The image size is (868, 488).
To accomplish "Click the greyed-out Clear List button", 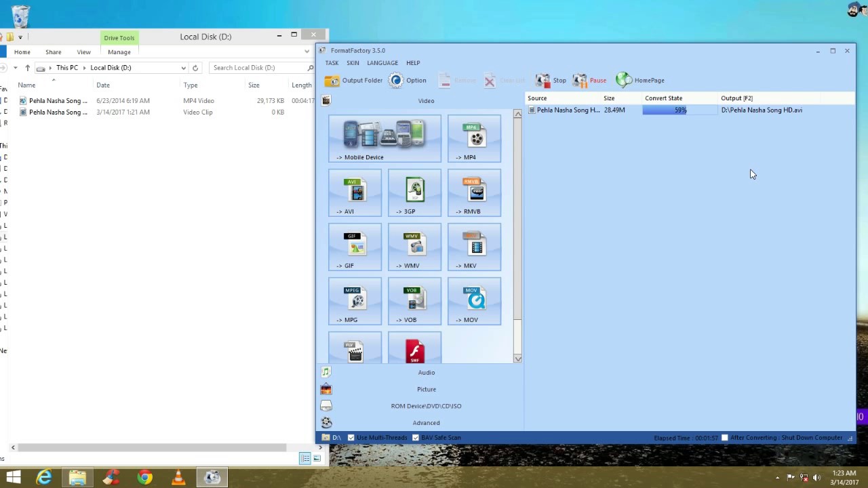I will (x=505, y=81).
